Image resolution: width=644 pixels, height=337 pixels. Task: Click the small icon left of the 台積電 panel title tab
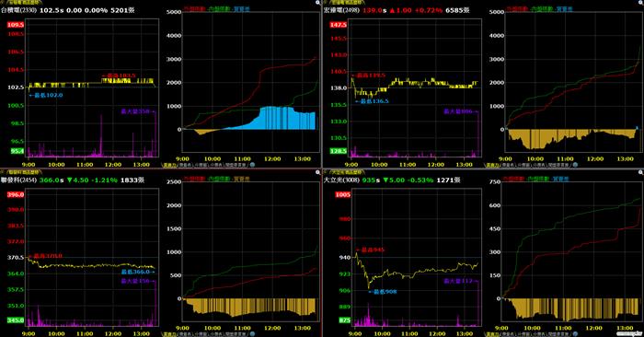tap(3, 3)
